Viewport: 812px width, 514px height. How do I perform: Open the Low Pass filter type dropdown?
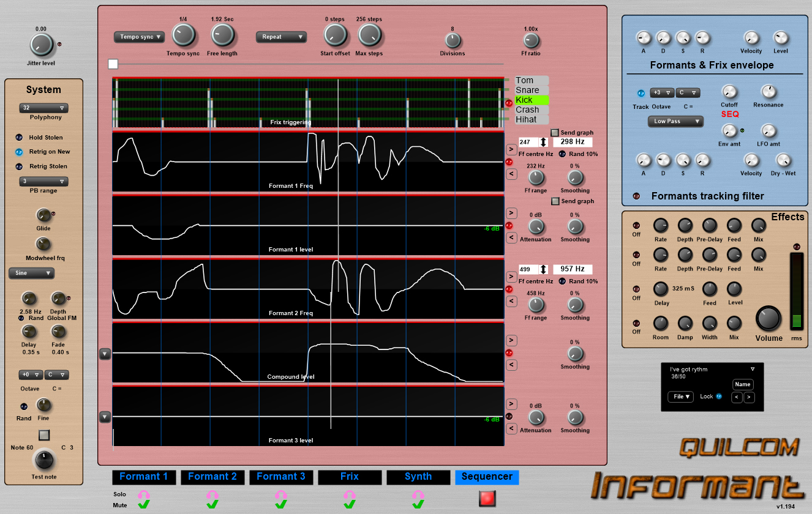point(675,121)
